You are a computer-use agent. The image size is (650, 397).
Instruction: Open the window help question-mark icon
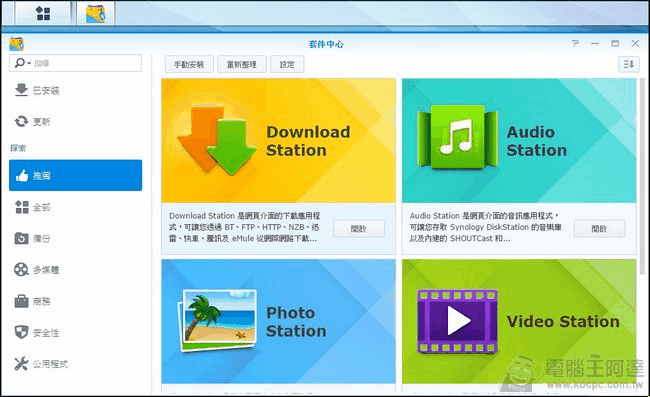pos(575,44)
